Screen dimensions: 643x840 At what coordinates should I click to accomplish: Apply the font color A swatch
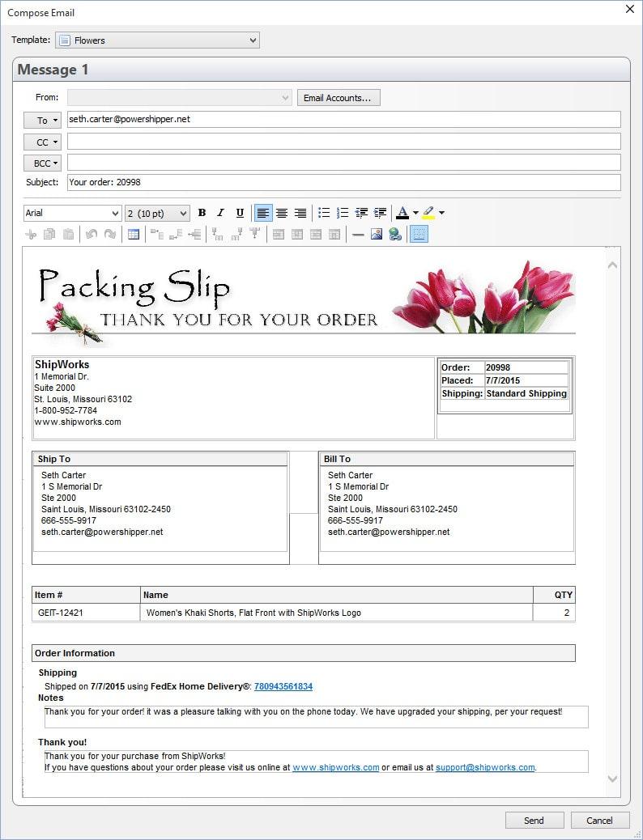[x=402, y=213]
